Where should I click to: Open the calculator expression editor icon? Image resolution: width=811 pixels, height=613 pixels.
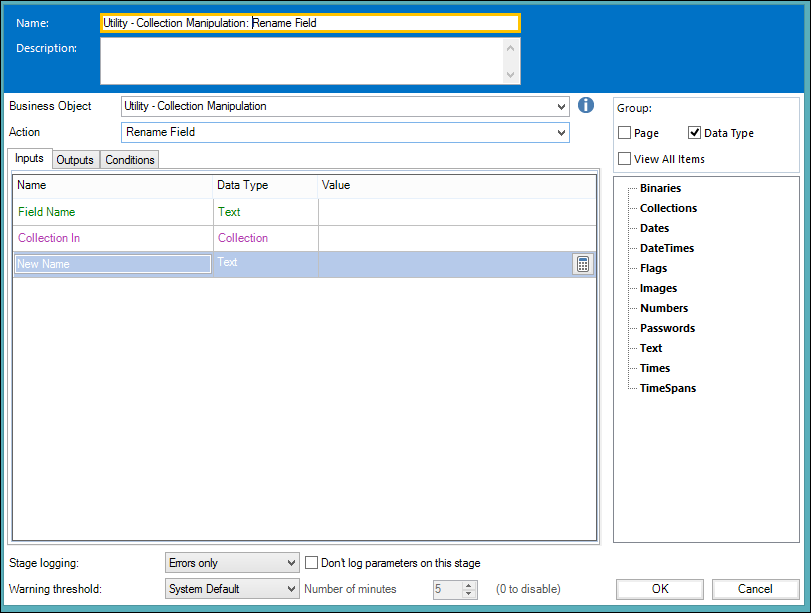click(x=583, y=264)
